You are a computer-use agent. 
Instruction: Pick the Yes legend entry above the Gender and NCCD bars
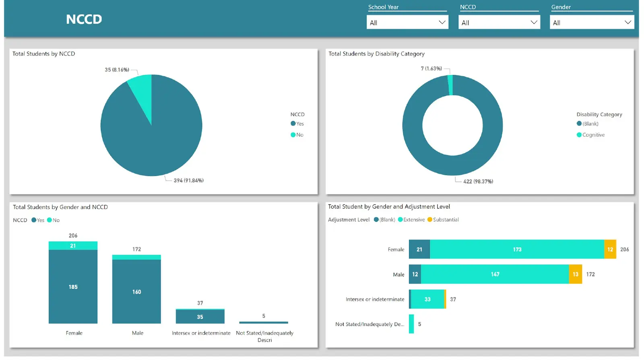pos(38,220)
